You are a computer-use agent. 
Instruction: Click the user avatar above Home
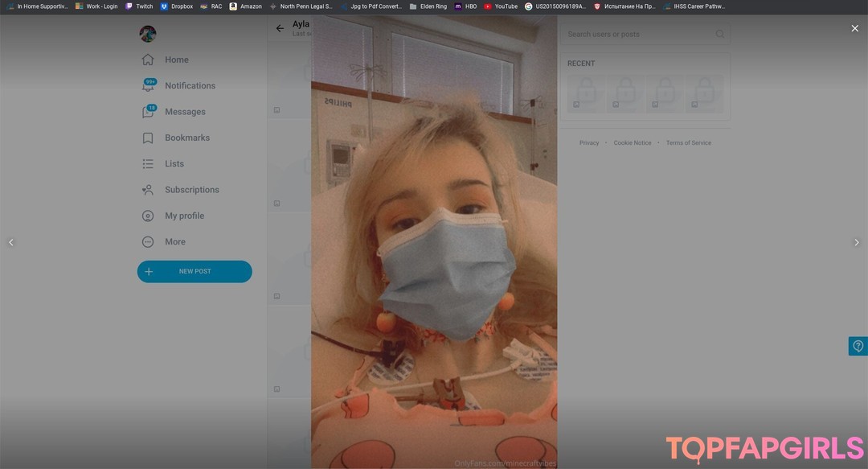point(148,34)
